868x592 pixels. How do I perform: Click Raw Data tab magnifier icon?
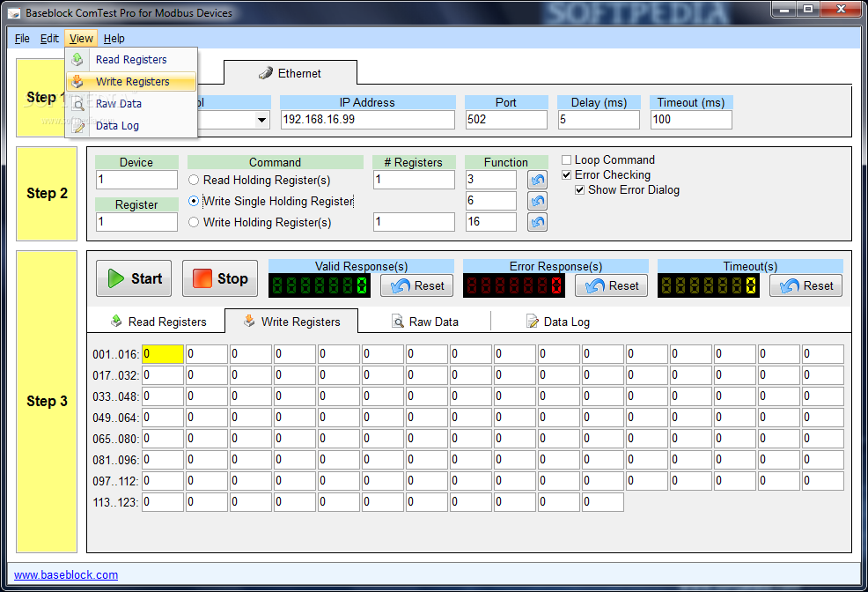tap(397, 322)
